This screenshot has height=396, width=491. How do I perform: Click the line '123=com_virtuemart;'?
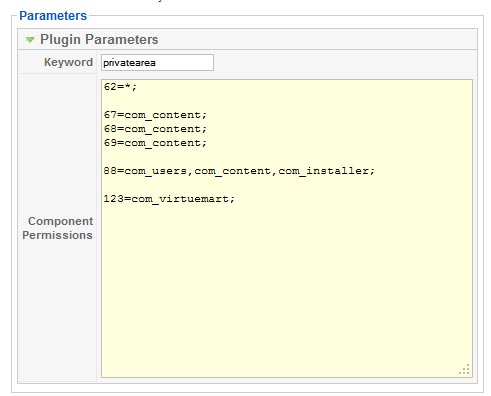coord(169,199)
